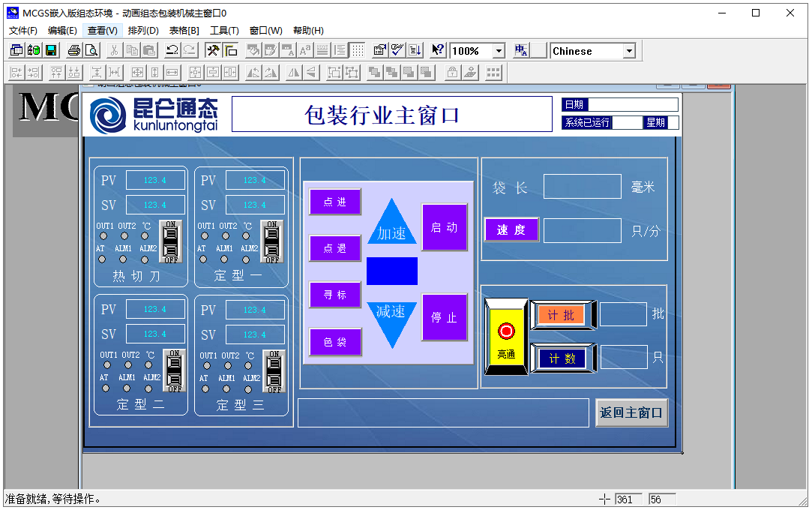Click the 袋长 input field

pyautogui.click(x=582, y=187)
